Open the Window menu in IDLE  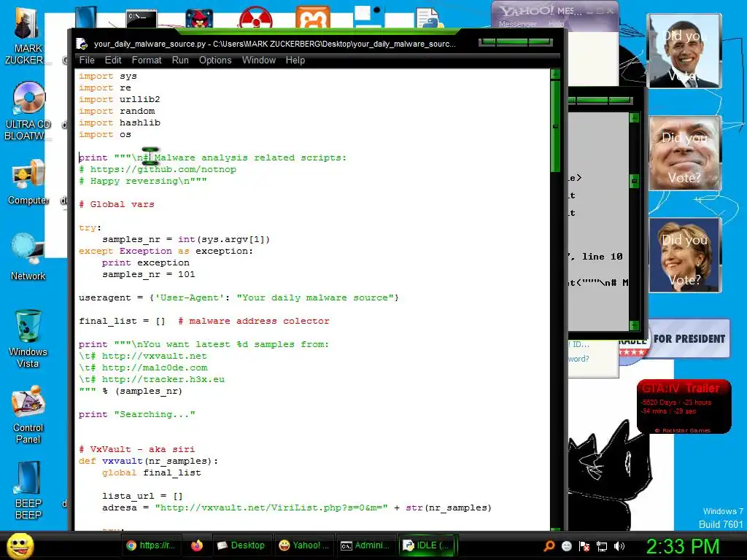(x=259, y=60)
